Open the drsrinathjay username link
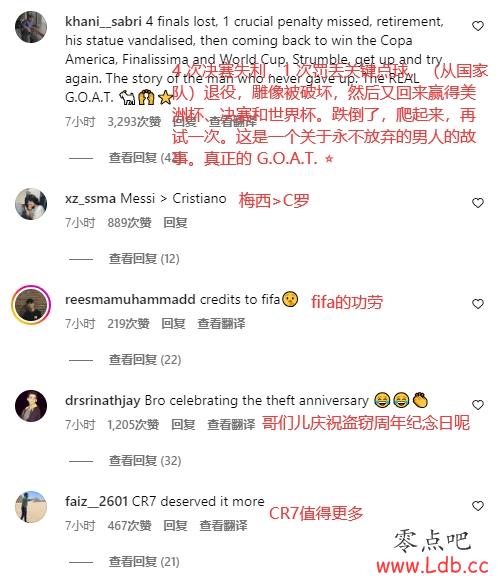 point(103,401)
